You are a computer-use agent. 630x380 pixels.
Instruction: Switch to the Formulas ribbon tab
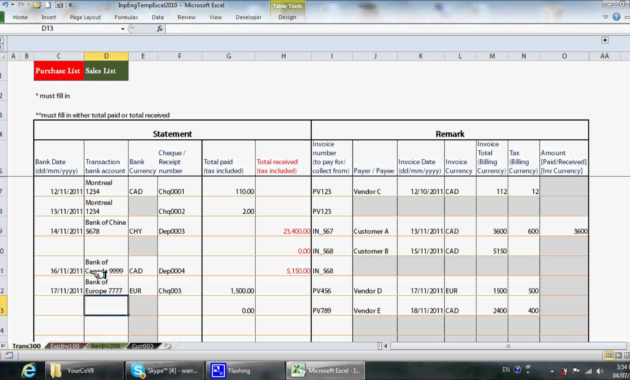click(x=126, y=17)
